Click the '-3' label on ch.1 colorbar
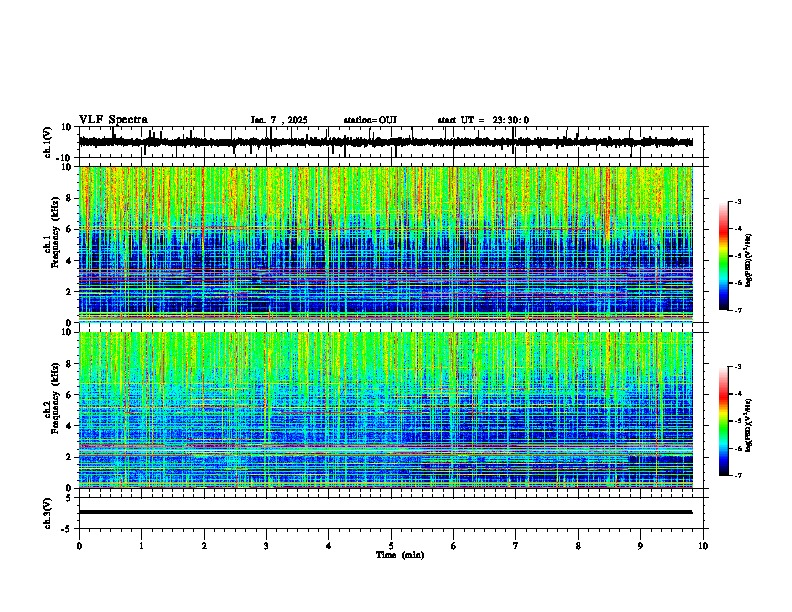The width and height of the screenshot is (792, 612). coord(738,202)
